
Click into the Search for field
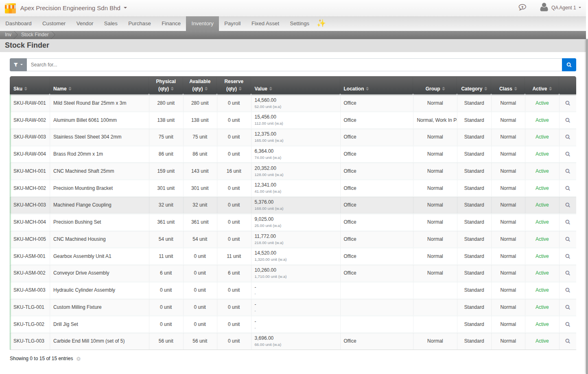coord(294,65)
